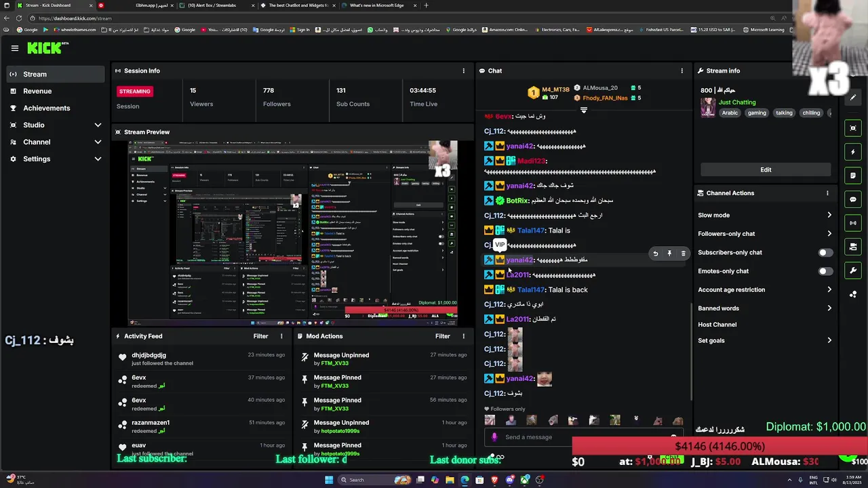This screenshot has height=488, width=868.
Task: Switch to Alert Box / Streamlabs tab
Action: pyautogui.click(x=216, y=5)
